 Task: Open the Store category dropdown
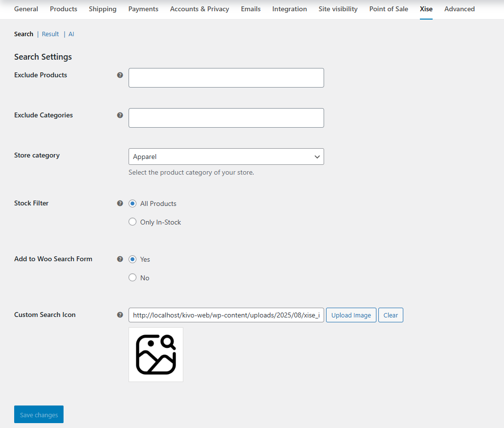coord(226,157)
